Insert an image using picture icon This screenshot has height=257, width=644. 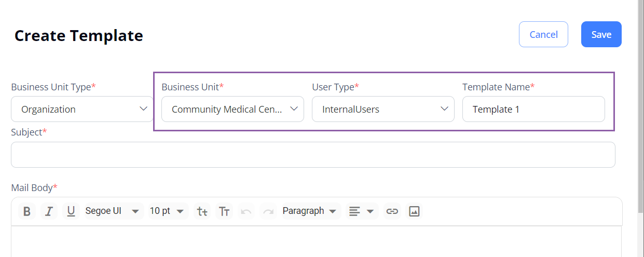[x=414, y=211]
